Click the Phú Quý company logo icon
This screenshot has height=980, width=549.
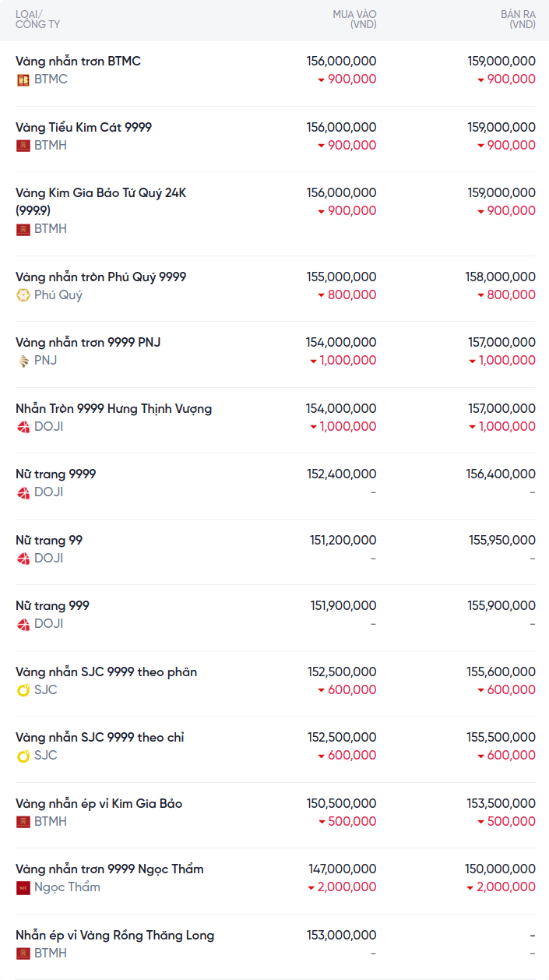tap(23, 295)
